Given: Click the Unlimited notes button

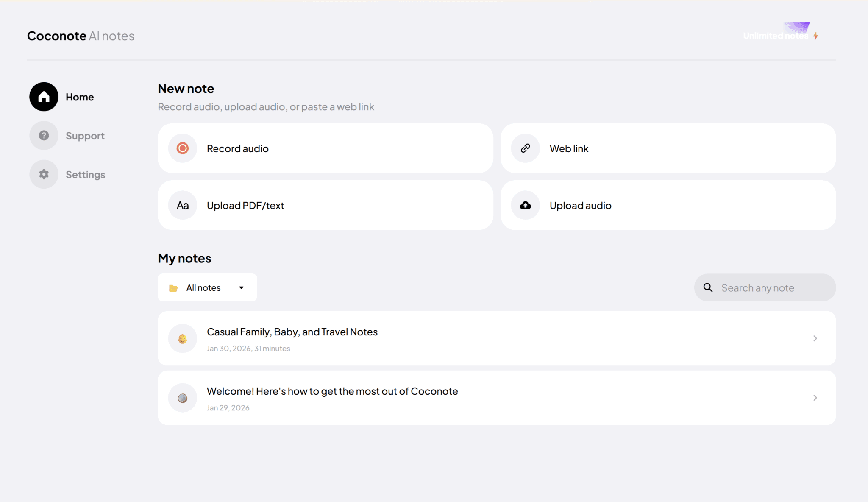Looking at the screenshot, I should [x=775, y=36].
